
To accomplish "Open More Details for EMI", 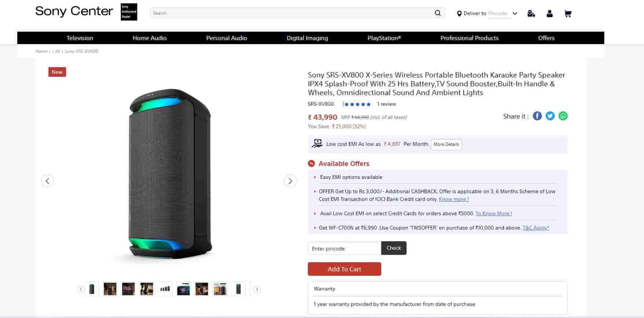I will point(446,144).
